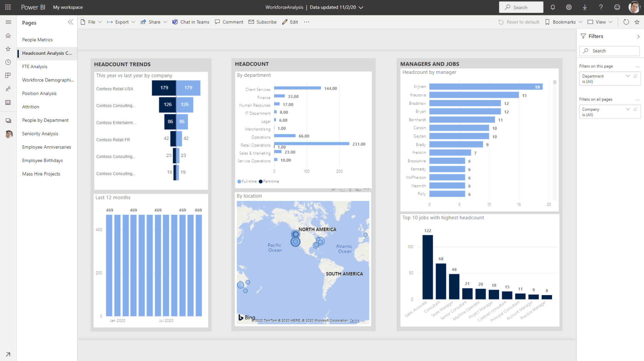Image resolution: width=644 pixels, height=361 pixels.
Task: Open Workspaces using stacked-layers icon
Action: point(8,120)
